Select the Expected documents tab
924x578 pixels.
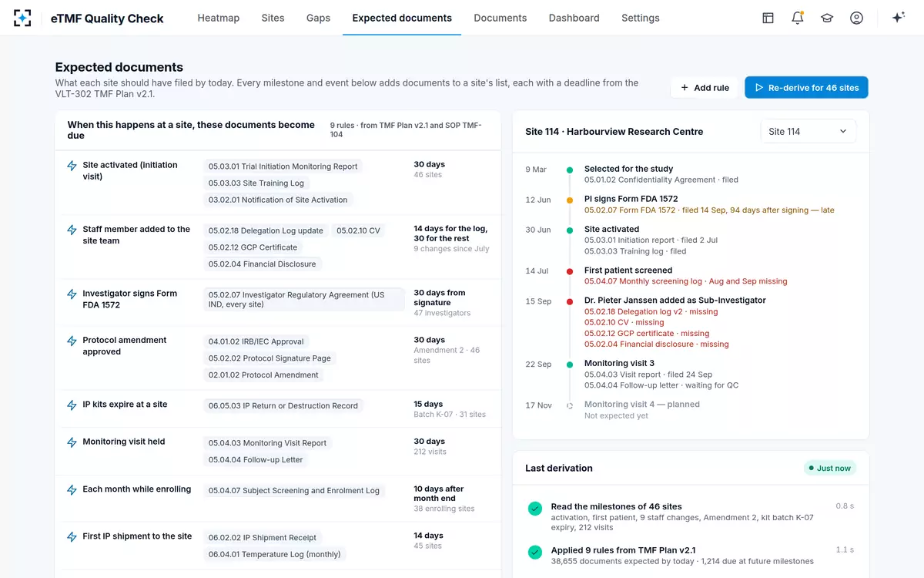[402, 18]
